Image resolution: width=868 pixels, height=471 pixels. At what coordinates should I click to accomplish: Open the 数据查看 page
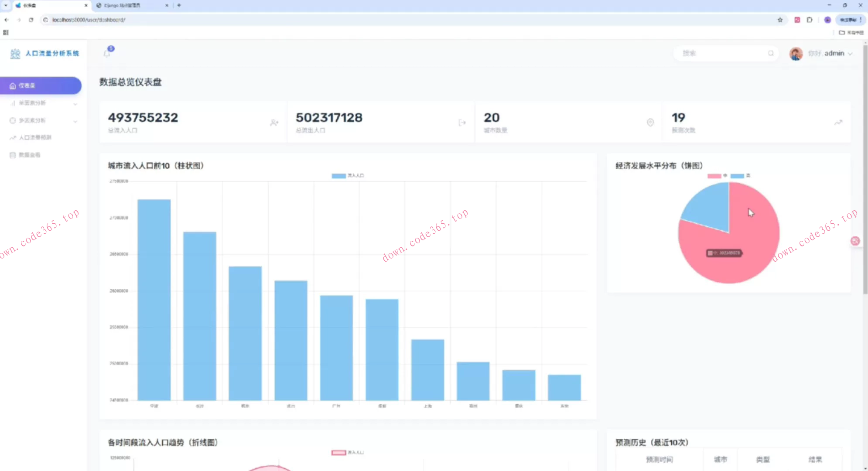pyautogui.click(x=29, y=155)
